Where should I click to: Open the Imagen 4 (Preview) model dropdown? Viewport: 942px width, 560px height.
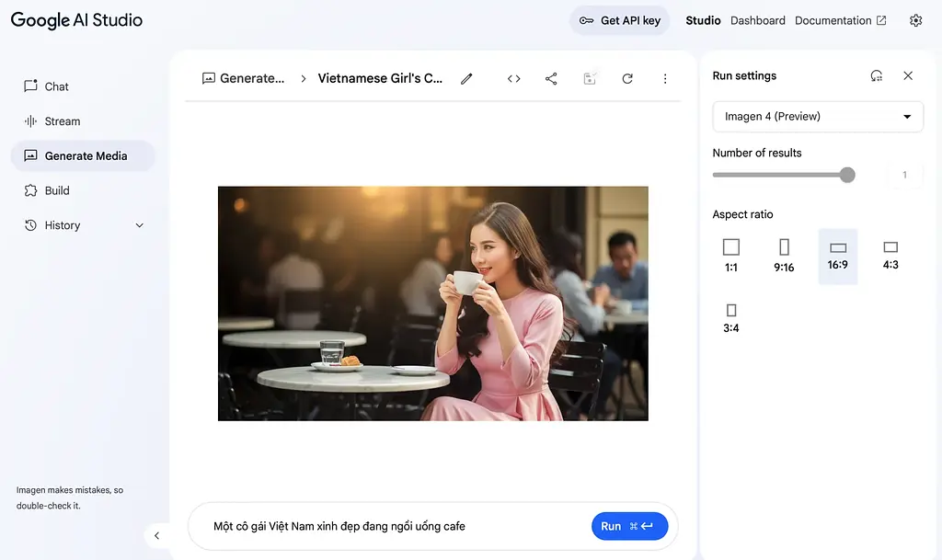[x=817, y=117]
